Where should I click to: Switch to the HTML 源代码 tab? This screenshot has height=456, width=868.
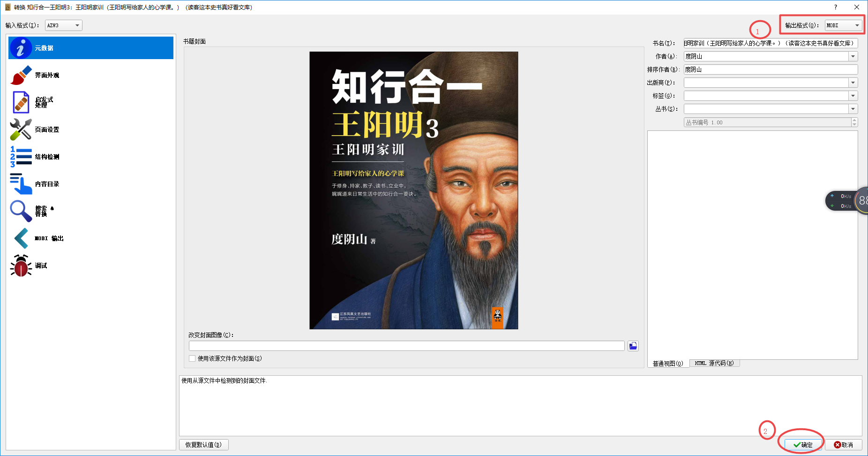pos(714,363)
